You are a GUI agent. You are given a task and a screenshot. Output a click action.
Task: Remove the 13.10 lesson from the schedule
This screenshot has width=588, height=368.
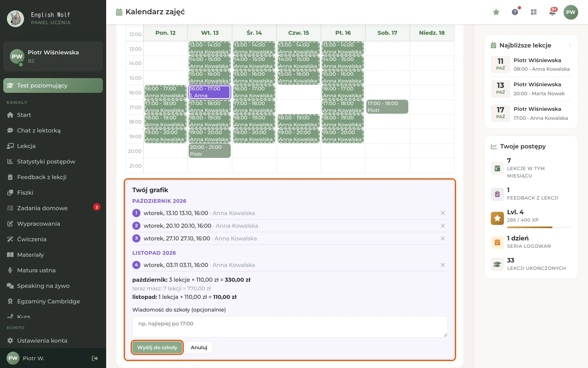pyautogui.click(x=443, y=213)
